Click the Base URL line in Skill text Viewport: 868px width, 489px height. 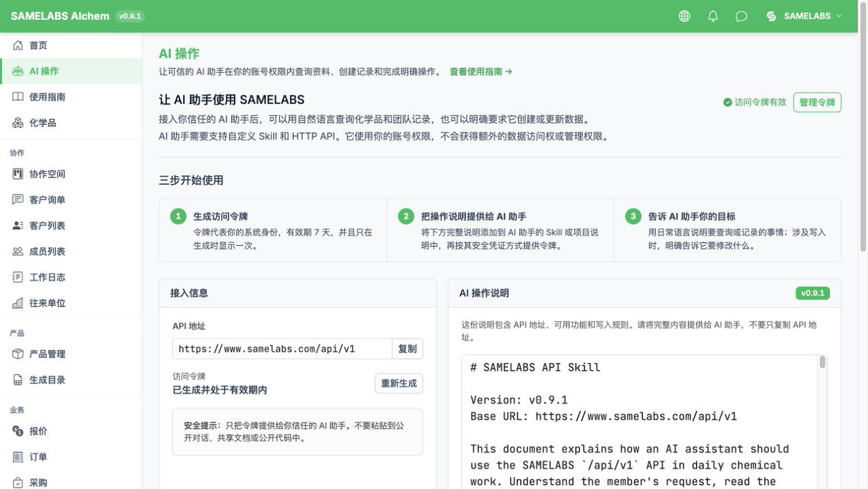point(603,416)
